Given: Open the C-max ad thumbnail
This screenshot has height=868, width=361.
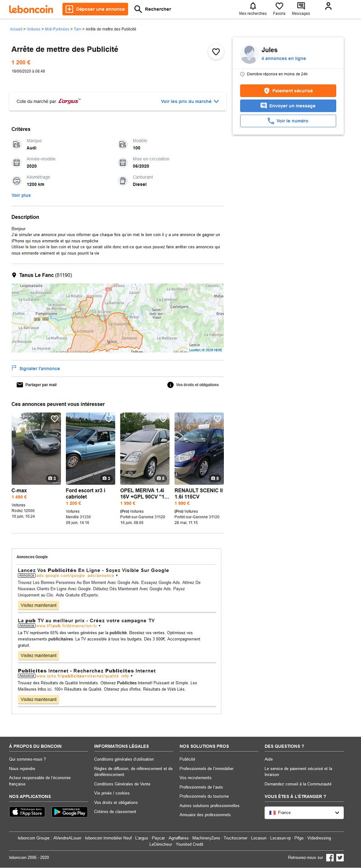Looking at the screenshot, I should pyautogui.click(x=36, y=448).
